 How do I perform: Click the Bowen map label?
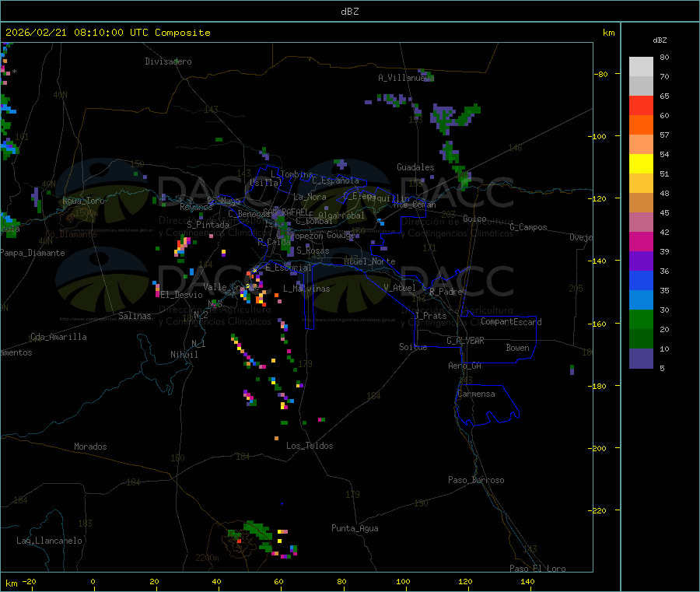coord(517,347)
